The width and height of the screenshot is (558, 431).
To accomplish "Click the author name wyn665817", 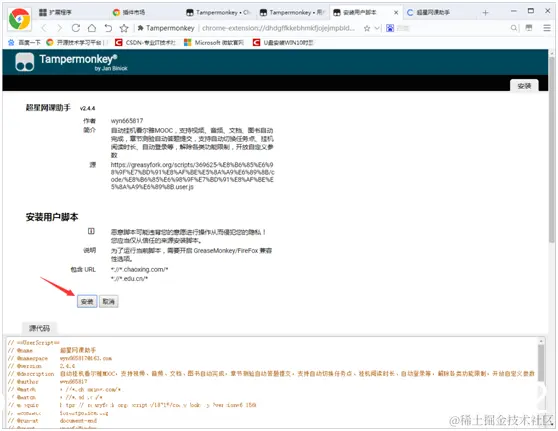I will coord(127,121).
